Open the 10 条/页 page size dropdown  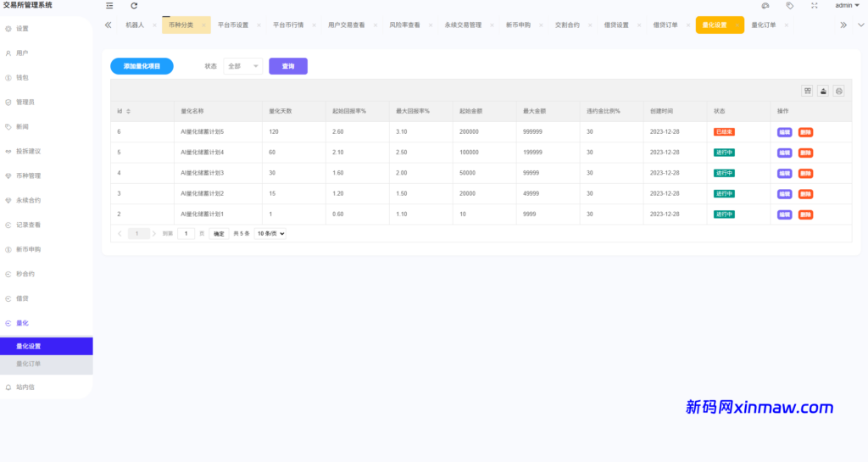[x=270, y=233]
